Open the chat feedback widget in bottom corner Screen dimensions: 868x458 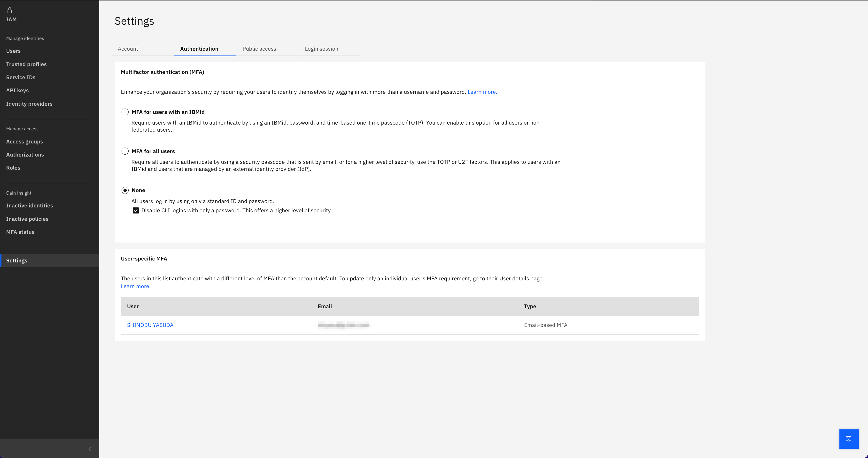[x=848, y=439]
